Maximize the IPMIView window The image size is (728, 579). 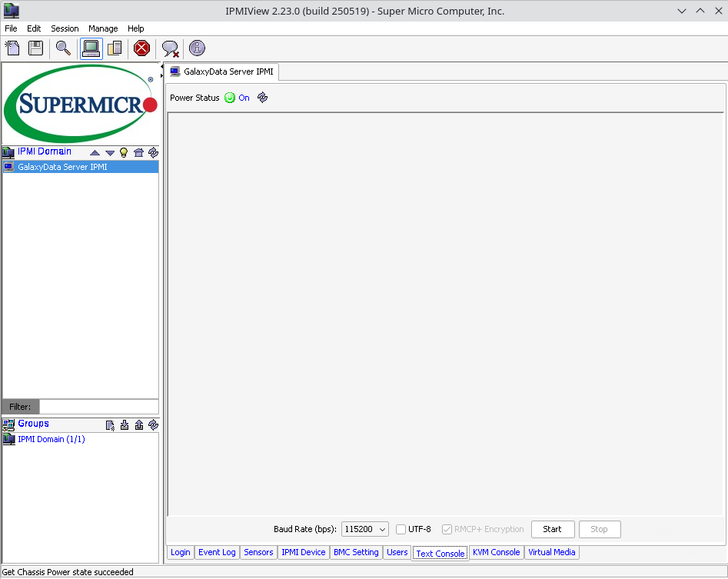(700, 11)
